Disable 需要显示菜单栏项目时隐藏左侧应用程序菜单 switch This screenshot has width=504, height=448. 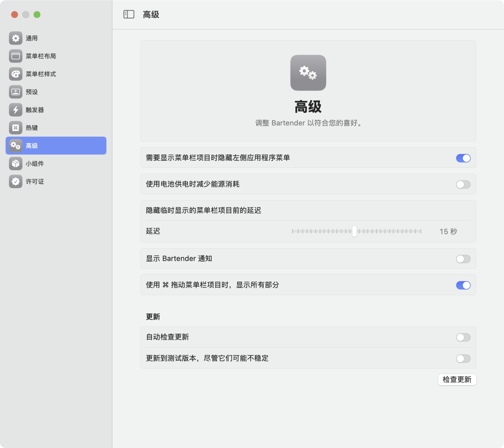coord(463,158)
